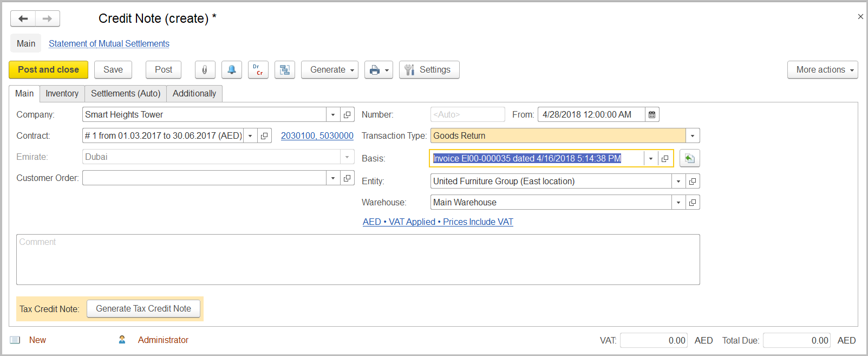Show Dr/Cr accounting entries icon
This screenshot has height=356, width=868.
(x=258, y=70)
